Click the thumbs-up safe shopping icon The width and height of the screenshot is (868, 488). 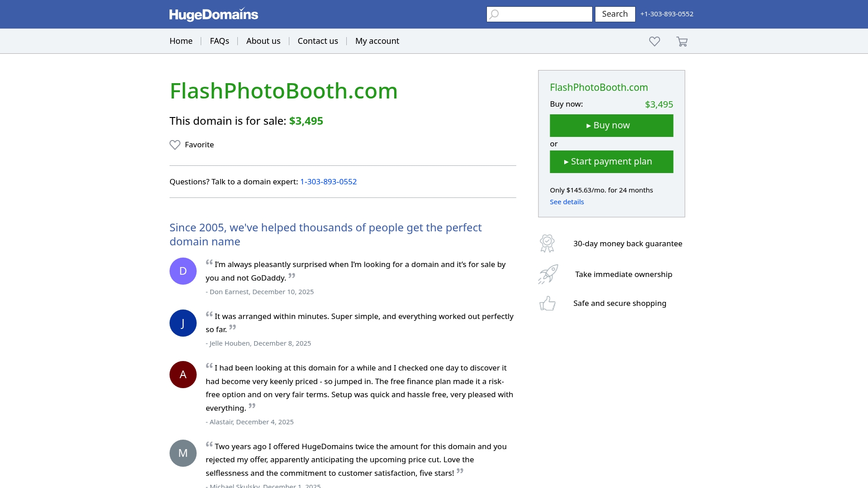pyautogui.click(x=547, y=303)
